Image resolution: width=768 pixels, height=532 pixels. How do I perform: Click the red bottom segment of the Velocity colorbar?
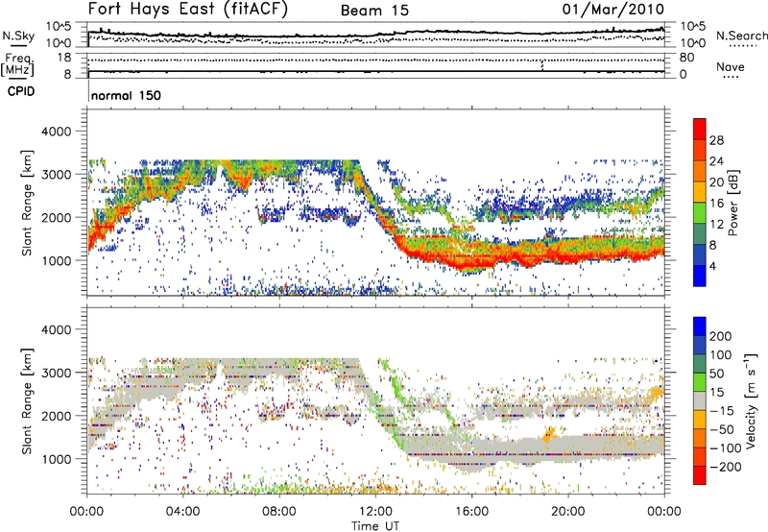point(700,475)
